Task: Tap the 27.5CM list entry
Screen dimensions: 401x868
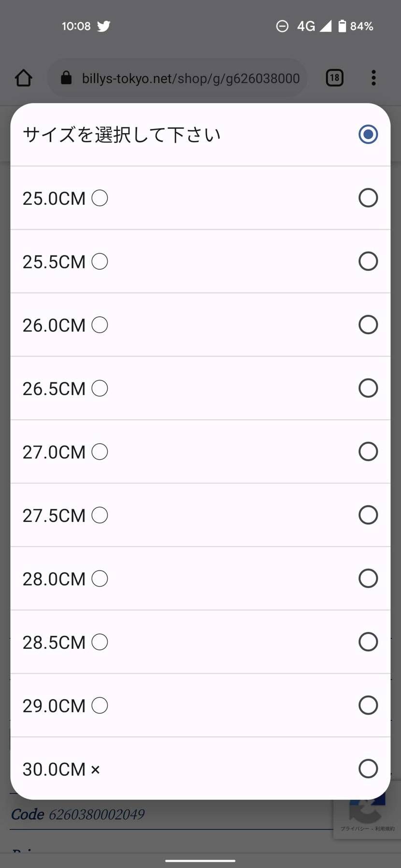Action: (200, 515)
